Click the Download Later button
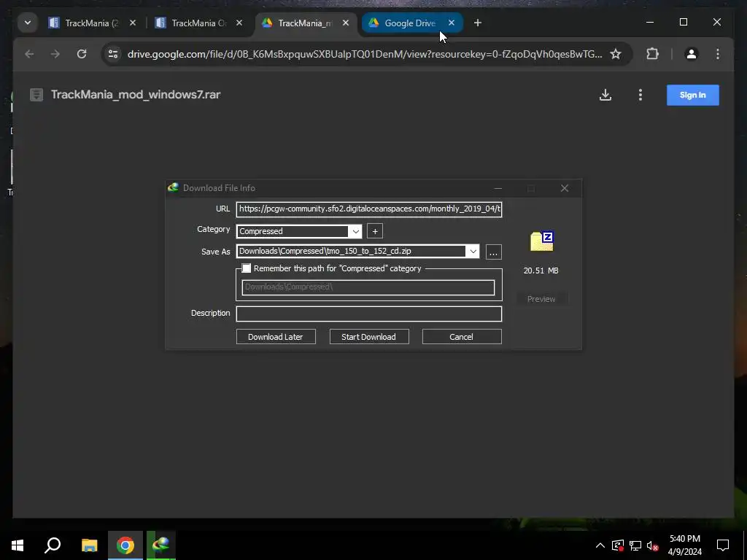 [x=276, y=337]
